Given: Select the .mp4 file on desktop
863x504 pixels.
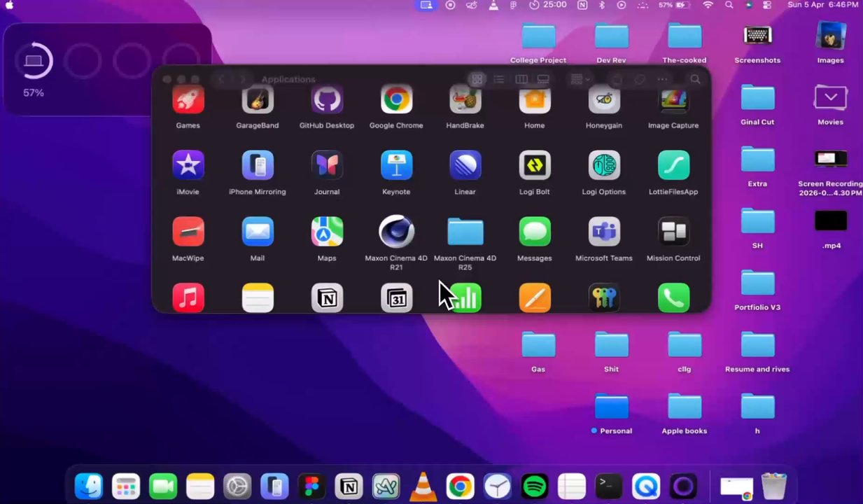Looking at the screenshot, I should pos(830,221).
